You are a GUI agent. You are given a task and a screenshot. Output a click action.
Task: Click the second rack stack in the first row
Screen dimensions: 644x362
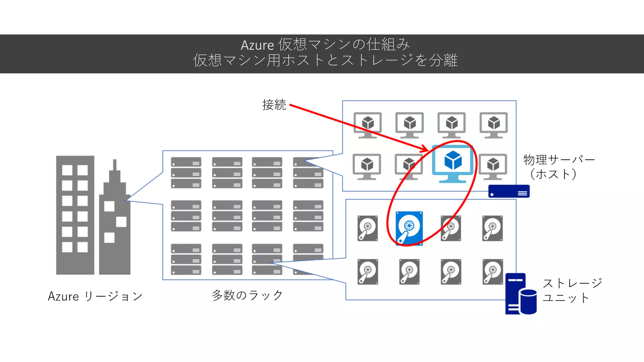click(x=227, y=173)
